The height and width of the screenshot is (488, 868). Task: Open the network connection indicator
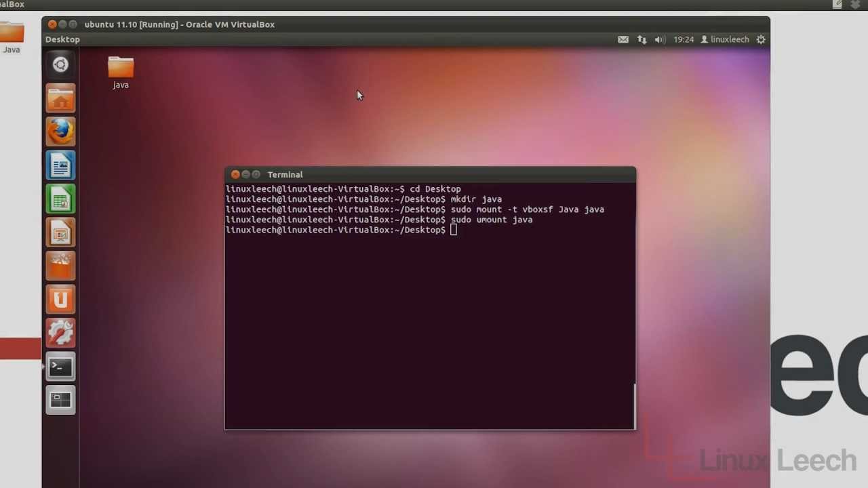(642, 39)
